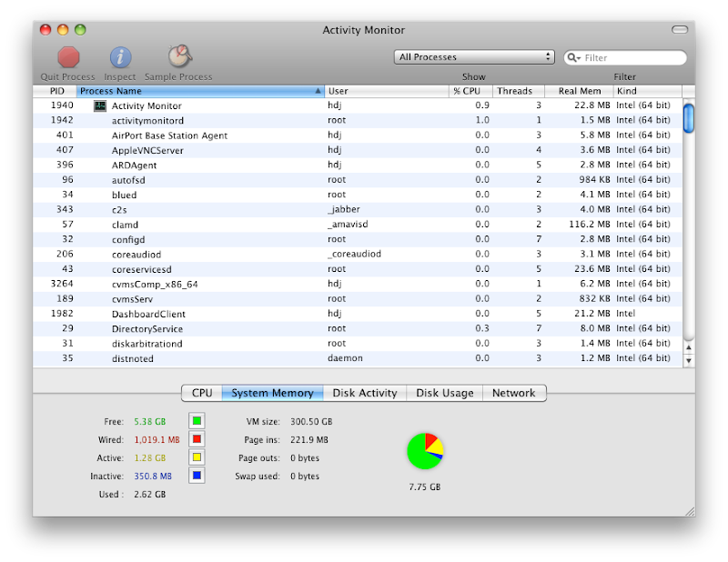Click the blue process list scrollbar thumb
This screenshot has width=728, height=562.
pyautogui.click(x=689, y=118)
